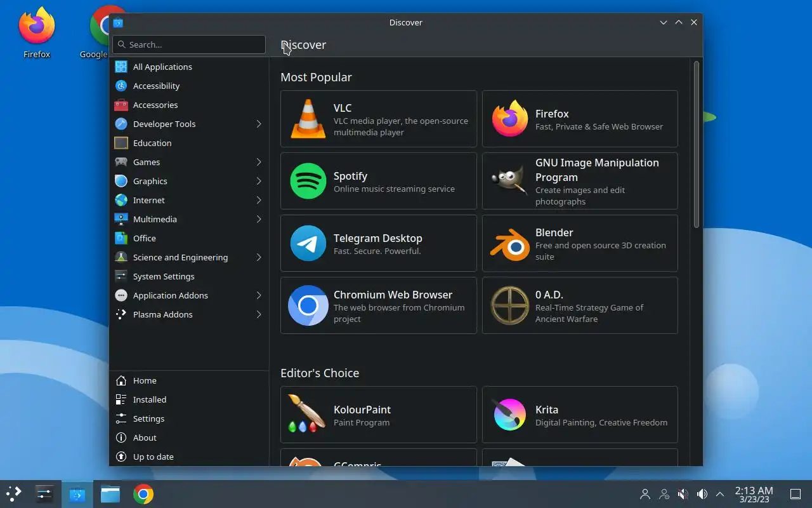The image size is (812, 508).
Task: Expand the Graphics category arrow
Action: tap(259, 181)
